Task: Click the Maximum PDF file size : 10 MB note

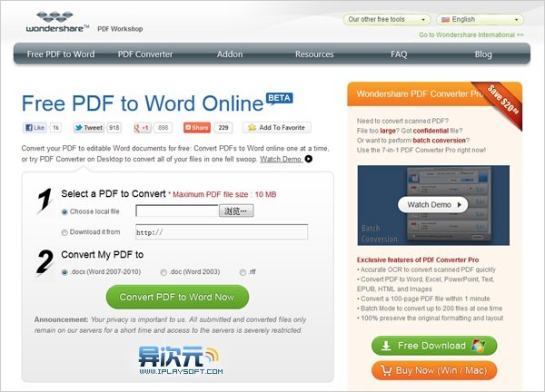Action: click(223, 194)
